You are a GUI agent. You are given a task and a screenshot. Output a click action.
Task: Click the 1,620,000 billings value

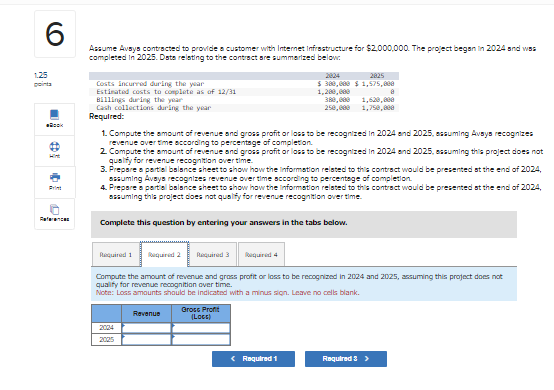click(378, 100)
